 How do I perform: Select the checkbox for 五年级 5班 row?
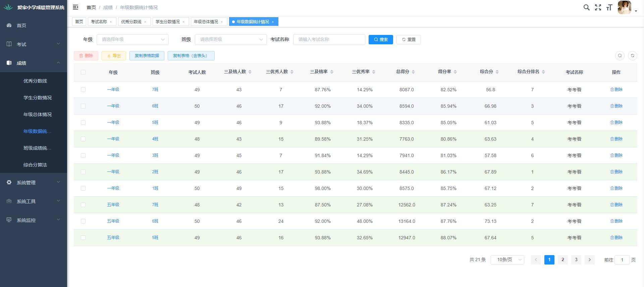click(83, 238)
